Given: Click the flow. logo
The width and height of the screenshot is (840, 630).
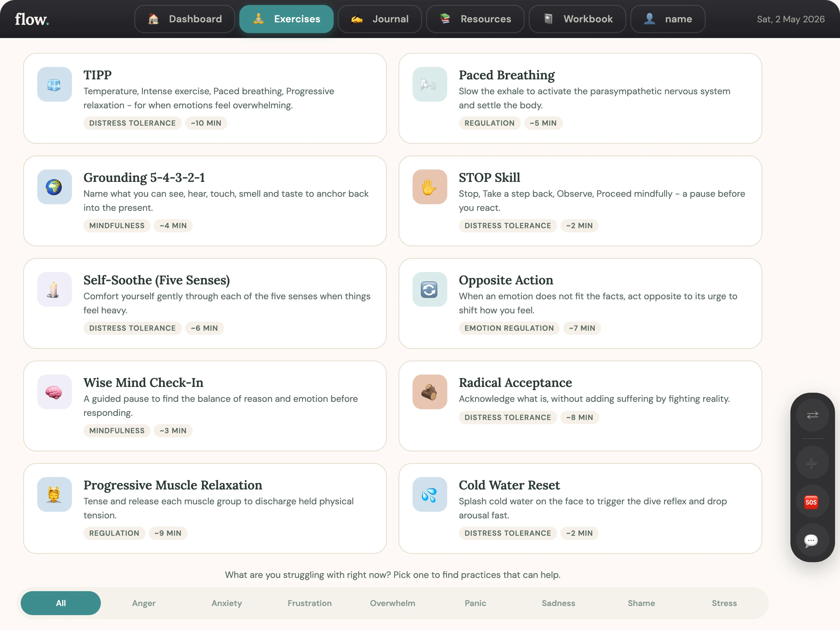Looking at the screenshot, I should tap(32, 19).
